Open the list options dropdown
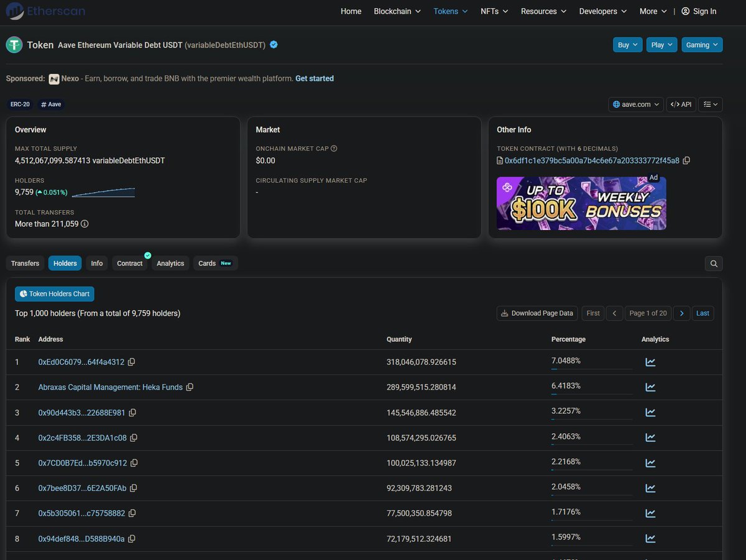This screenshot has height=560, width=746. pyautogui.click(x=711, y=104)
